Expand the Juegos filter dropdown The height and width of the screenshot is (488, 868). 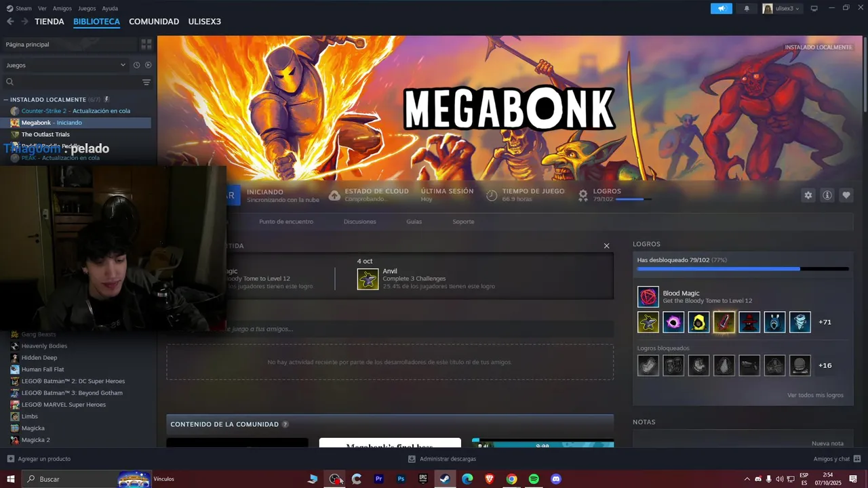point(66,65)
